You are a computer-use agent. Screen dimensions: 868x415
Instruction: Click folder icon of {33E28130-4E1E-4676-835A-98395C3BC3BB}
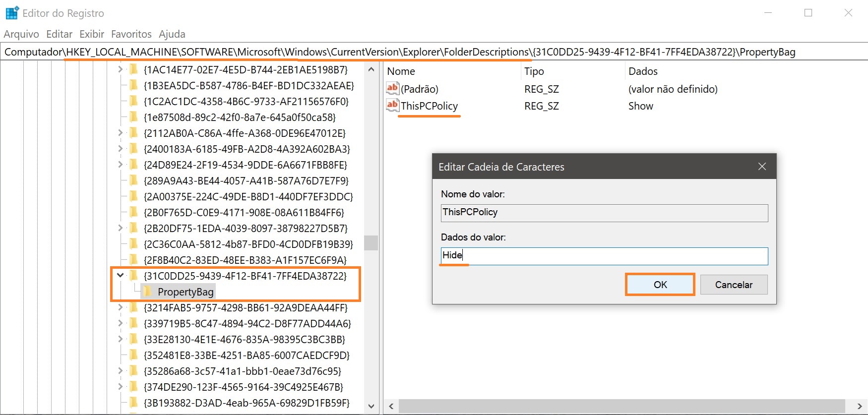tap(134, 339)
